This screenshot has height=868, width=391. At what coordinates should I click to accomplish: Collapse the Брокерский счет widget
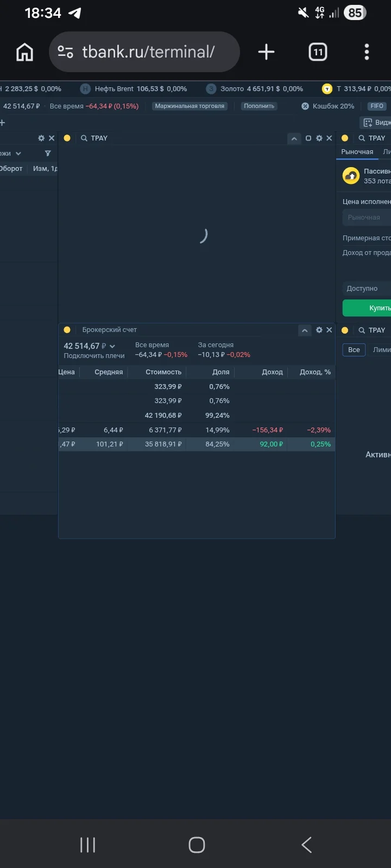click(305, 330)
